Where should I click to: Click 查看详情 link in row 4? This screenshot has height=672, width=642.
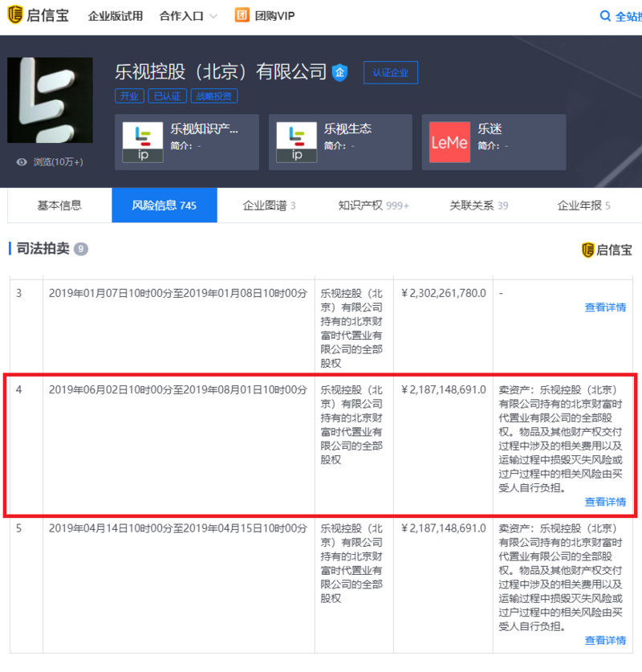[605, 502]
